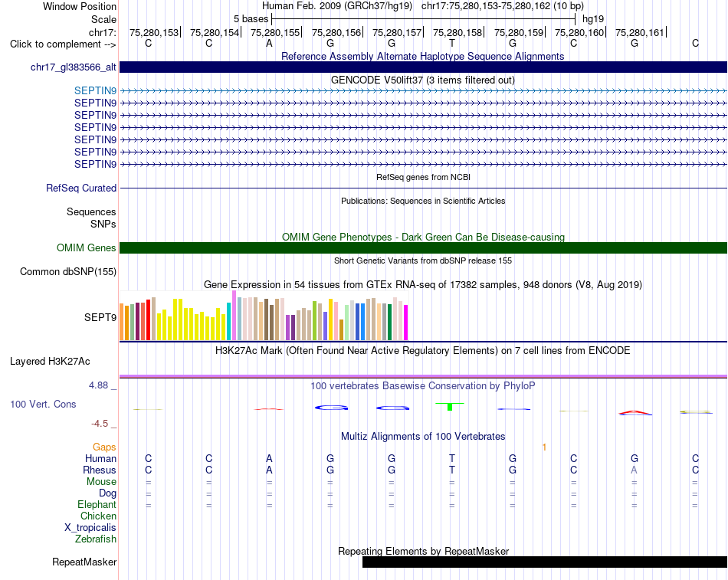
Task: Click the A in the Human alignment row
Action: point(269,459)
